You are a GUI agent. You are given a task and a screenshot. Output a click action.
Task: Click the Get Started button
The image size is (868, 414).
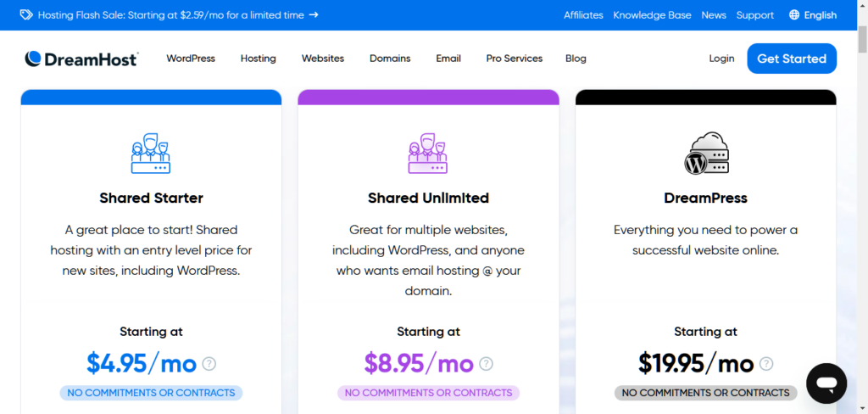click(792, 59)
